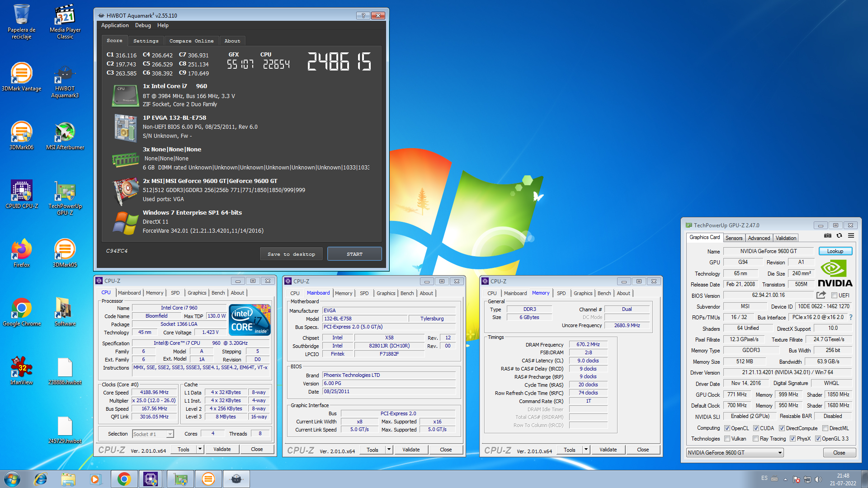Open GPU-Z hamburger menu icon
The height and width of the screenshot is (488, 868).
851,236
